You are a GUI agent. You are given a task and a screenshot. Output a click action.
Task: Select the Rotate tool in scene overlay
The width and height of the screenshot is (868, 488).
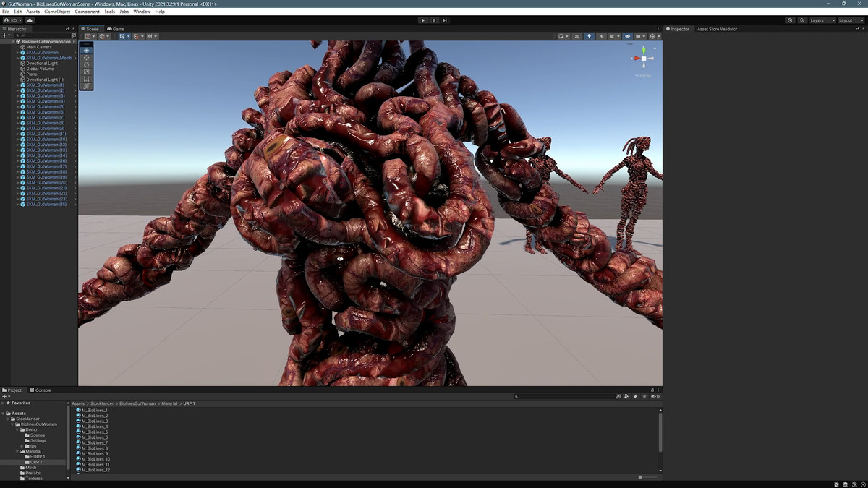pyautogui.click(x=87, y=65)
